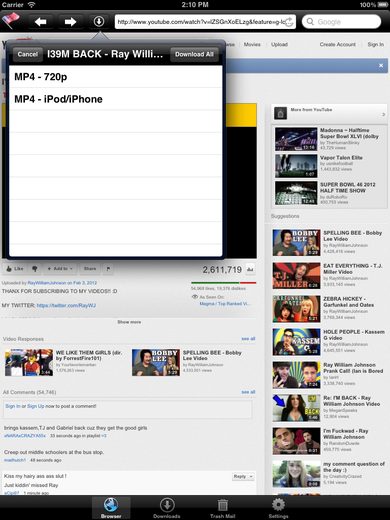The image size is (390, 520).
Task: Open the Downloads tab
Action: point(167,508)
